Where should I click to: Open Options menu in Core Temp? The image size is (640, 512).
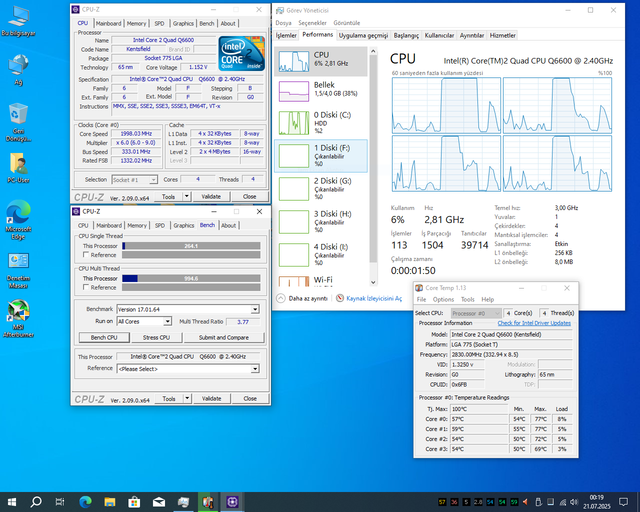(x=443, y=299)
